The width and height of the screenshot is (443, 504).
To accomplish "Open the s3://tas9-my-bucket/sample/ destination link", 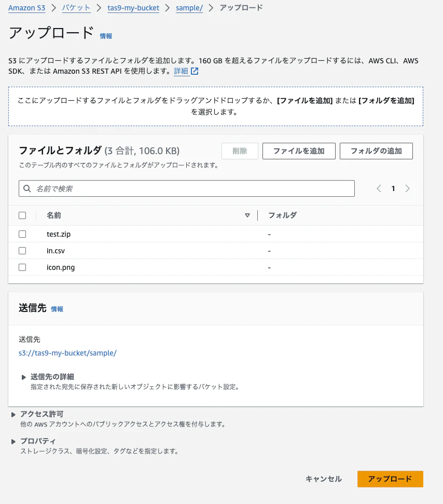I will point(67,352).
